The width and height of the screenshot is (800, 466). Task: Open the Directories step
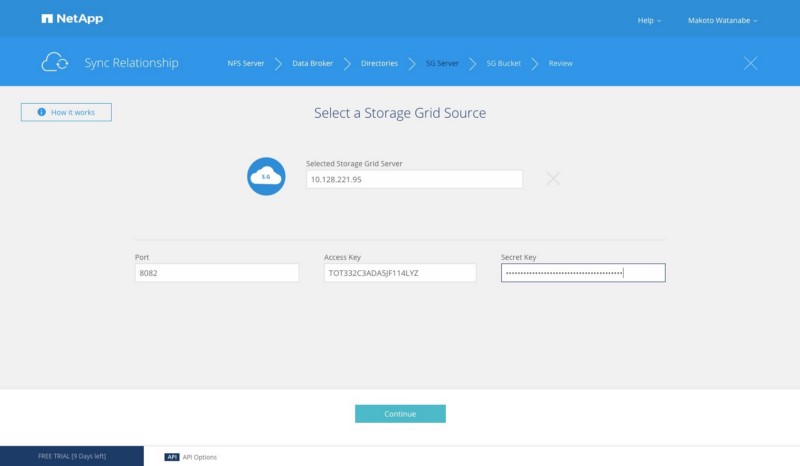point(379,63)
